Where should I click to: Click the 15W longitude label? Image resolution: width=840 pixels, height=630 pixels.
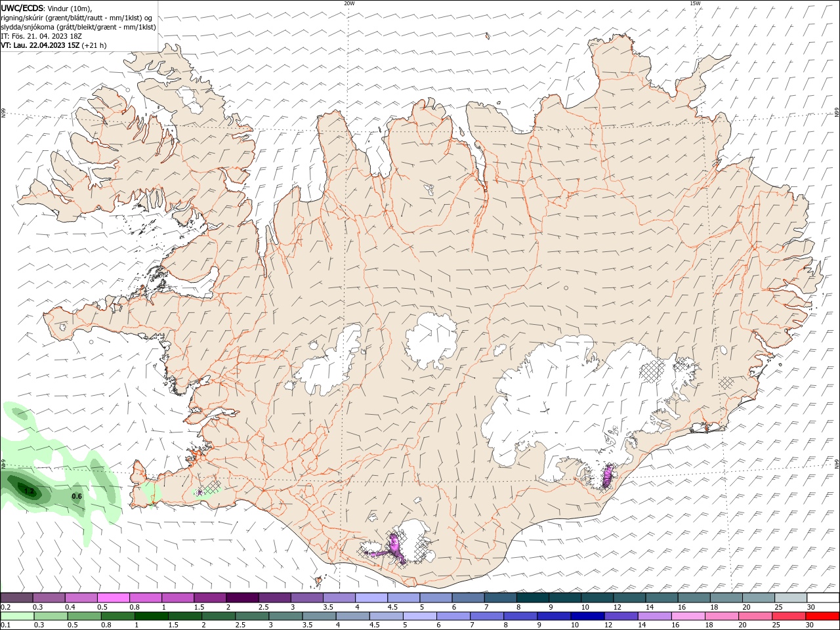click(695, 3)
